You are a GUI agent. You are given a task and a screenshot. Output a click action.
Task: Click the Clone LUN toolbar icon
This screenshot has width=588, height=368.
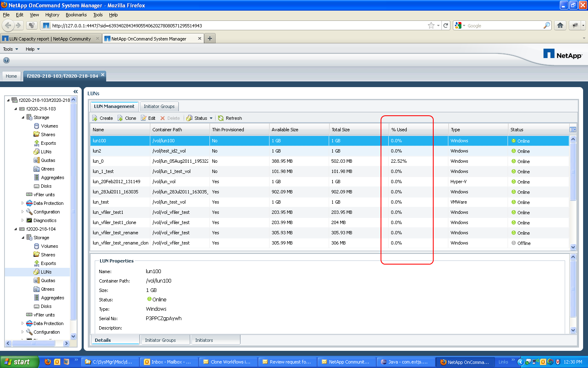click(120, 118)
